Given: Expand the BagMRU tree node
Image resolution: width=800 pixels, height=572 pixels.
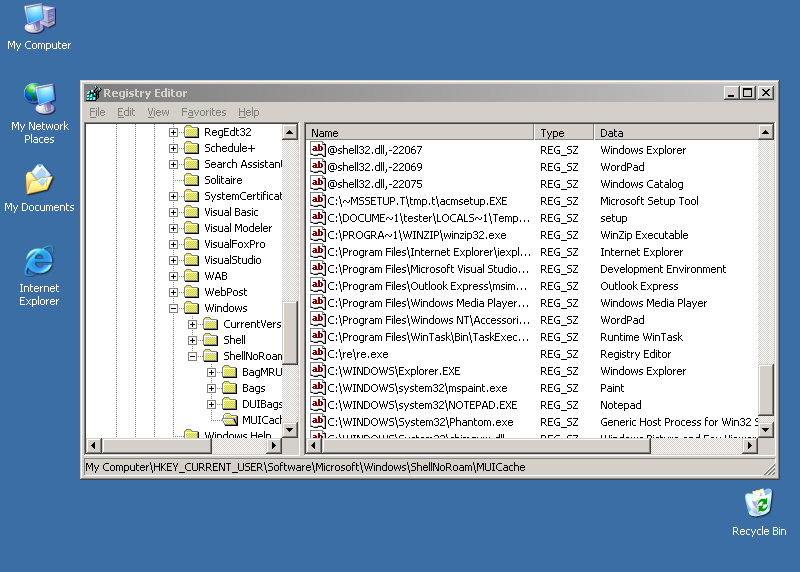Looking at the screenshot, I should [x=211, y=372].
